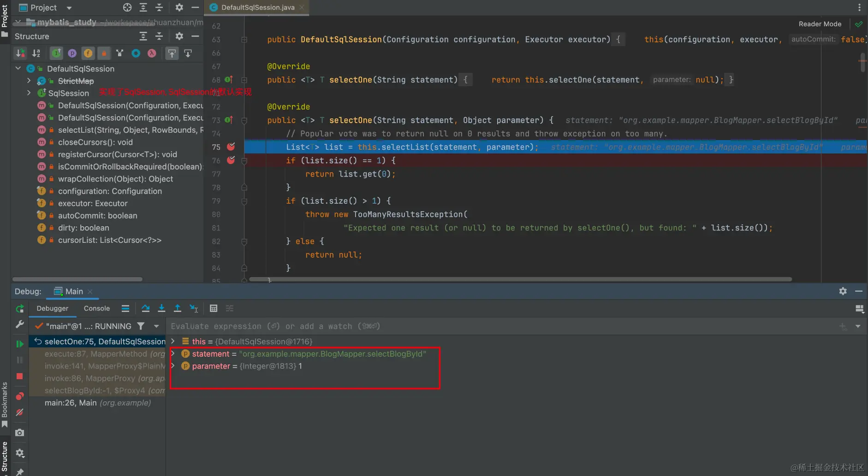This screenshot has height=476, width=868.
Task: Toggle show properties filter
Action: (x=72, y=53)
